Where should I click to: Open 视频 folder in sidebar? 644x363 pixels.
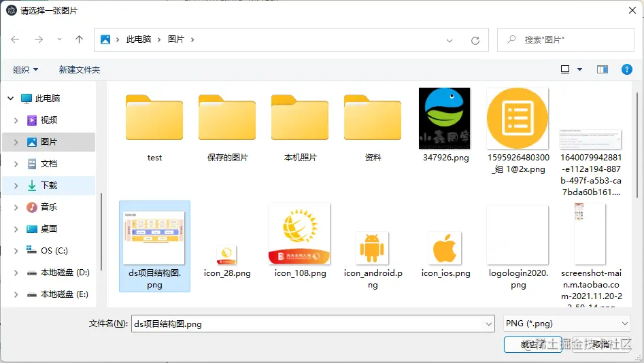tap(48, 120)
